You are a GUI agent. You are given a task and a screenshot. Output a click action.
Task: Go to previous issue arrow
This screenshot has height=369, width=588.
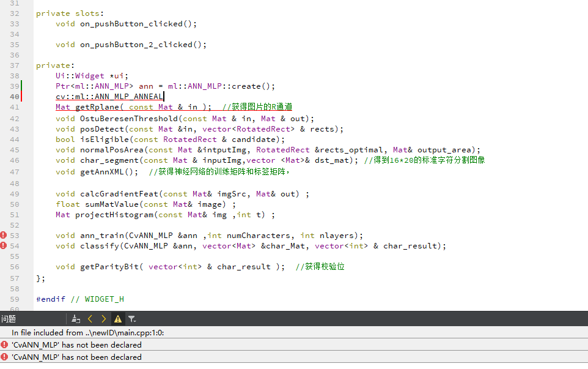coord(90,319)
